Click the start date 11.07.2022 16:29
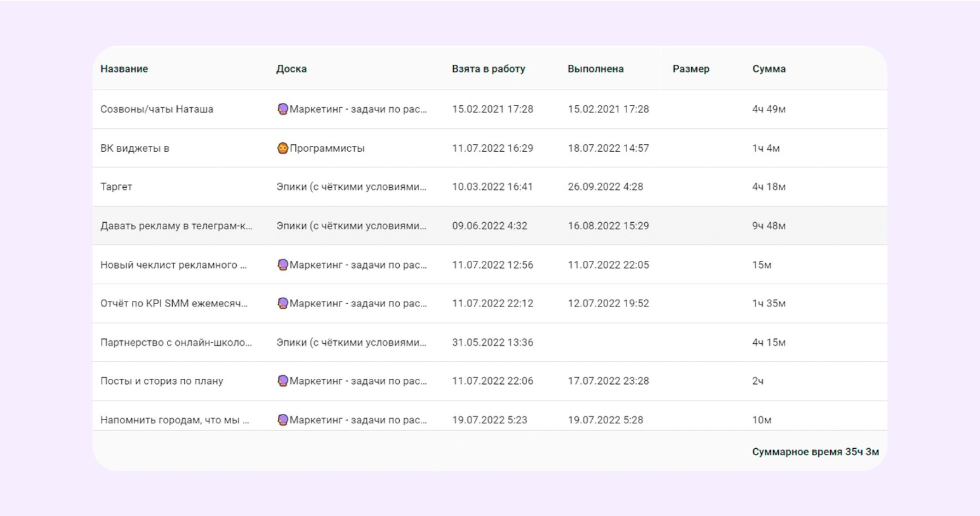980x516 pixels. pos(493,148)
